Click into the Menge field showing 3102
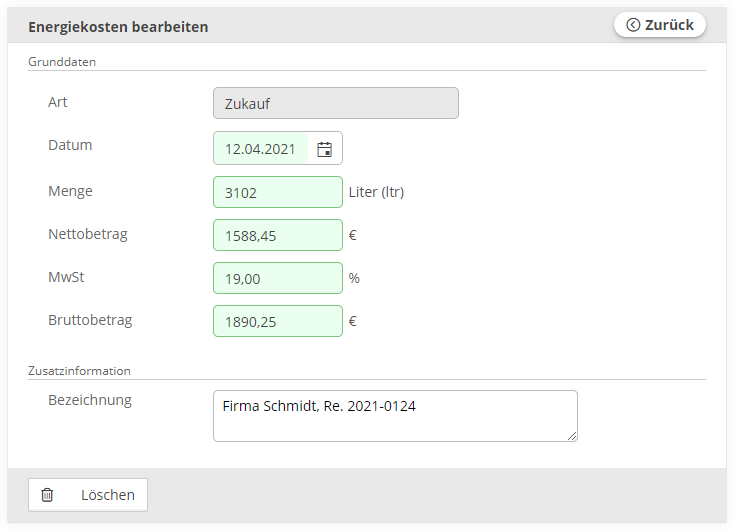The image size is (735, 531). pos(278,192)
